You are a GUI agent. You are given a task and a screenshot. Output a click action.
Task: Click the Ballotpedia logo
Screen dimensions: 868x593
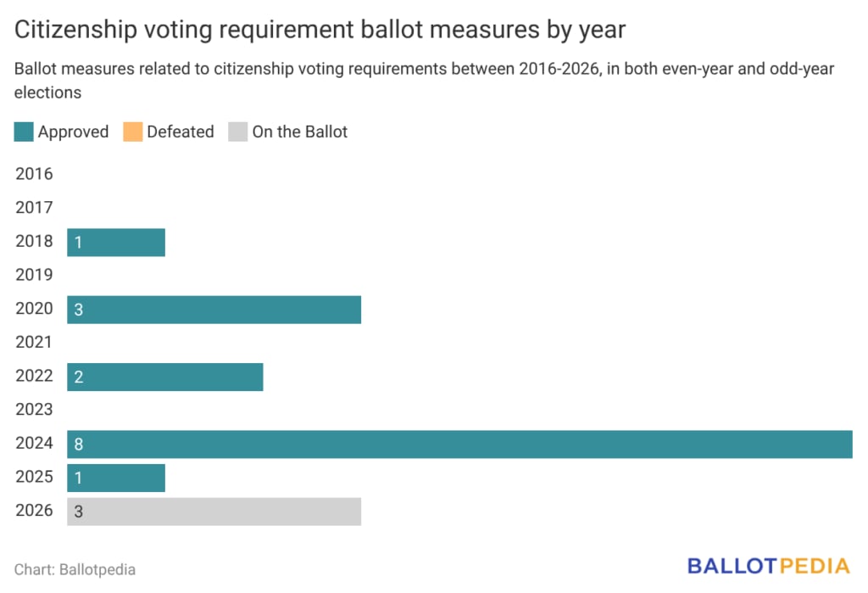coord(768,566)
